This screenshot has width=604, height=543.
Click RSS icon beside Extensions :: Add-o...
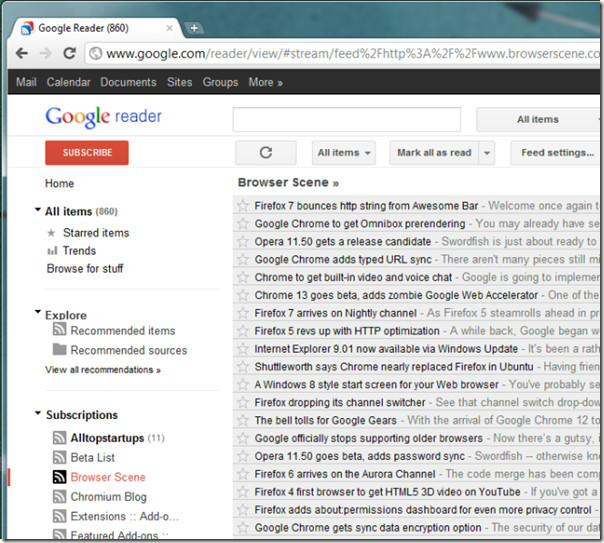click(59, 516)
